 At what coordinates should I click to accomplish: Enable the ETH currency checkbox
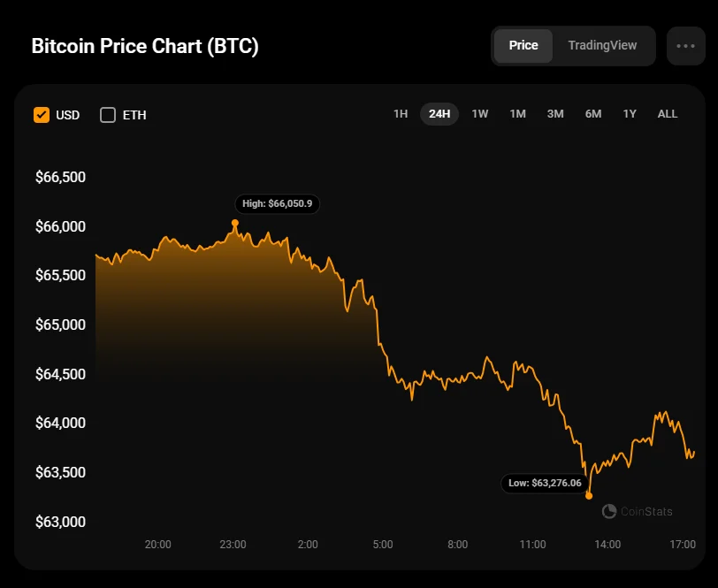coord(108,115)
